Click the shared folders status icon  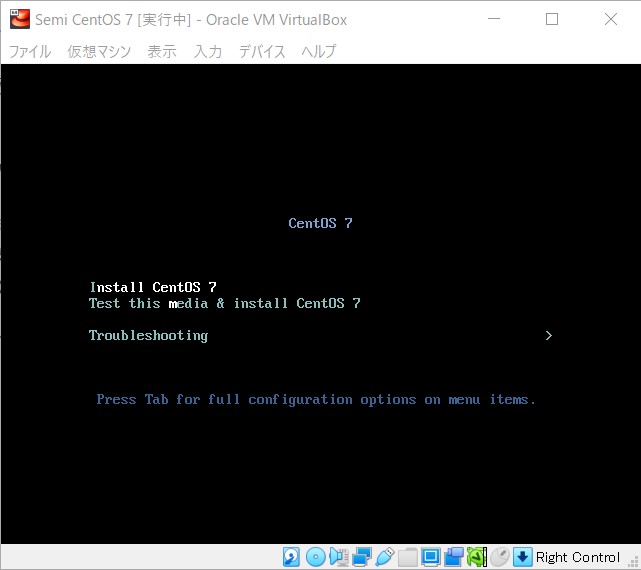(408, 557)
